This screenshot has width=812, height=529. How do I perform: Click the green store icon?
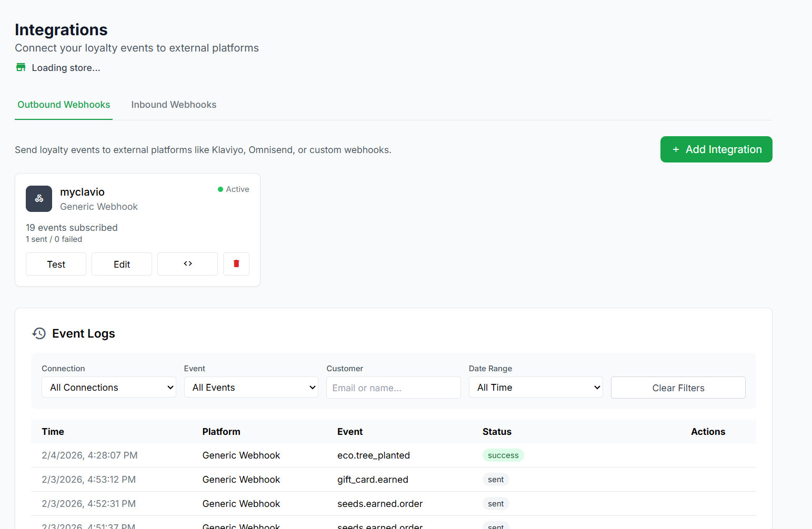point(21,67)
